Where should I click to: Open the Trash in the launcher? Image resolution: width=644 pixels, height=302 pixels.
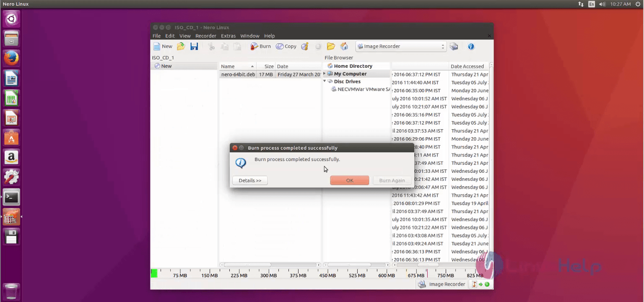[11, 292]
